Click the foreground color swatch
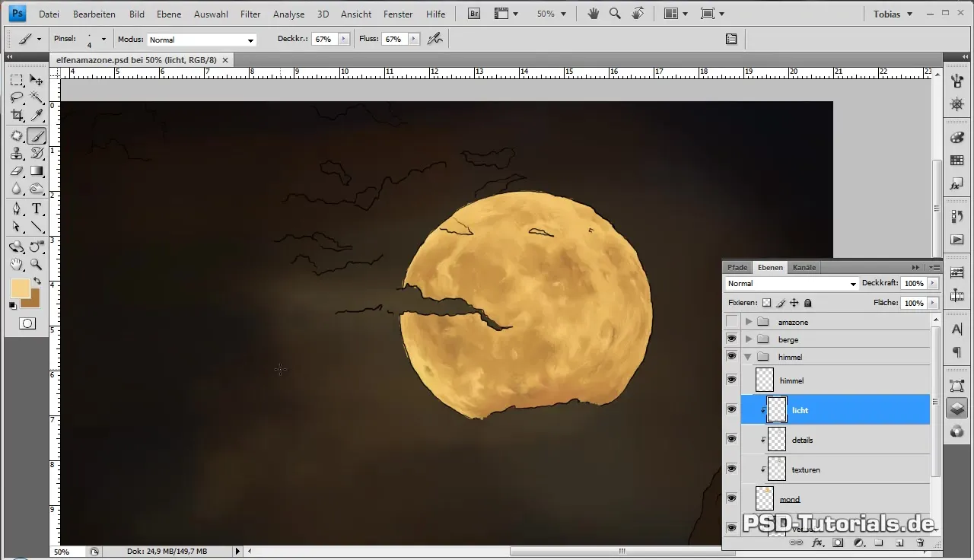This screenshot has height=560, width=974. (20, 288)
